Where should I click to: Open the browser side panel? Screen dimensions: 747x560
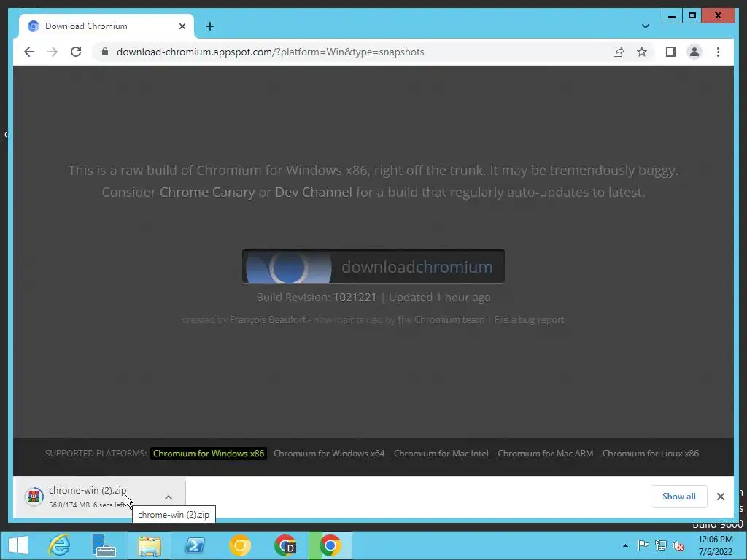[671, 52]
